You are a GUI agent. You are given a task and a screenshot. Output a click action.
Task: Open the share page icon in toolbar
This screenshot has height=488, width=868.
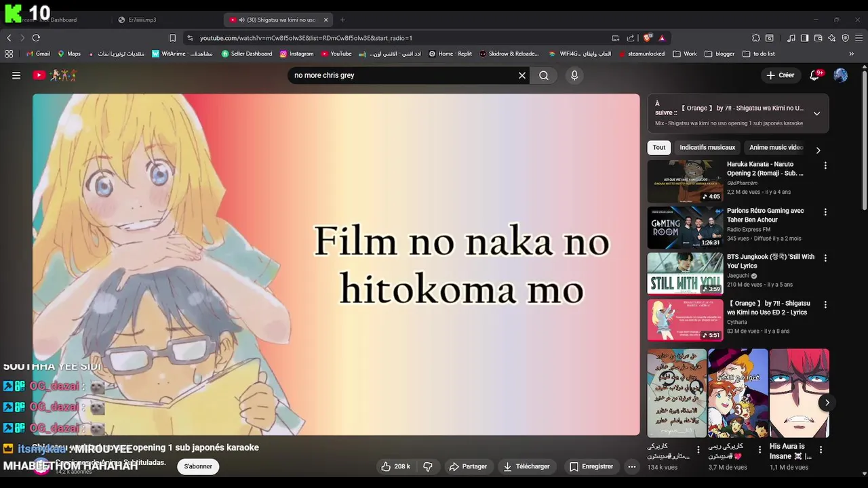click(631, 38)
